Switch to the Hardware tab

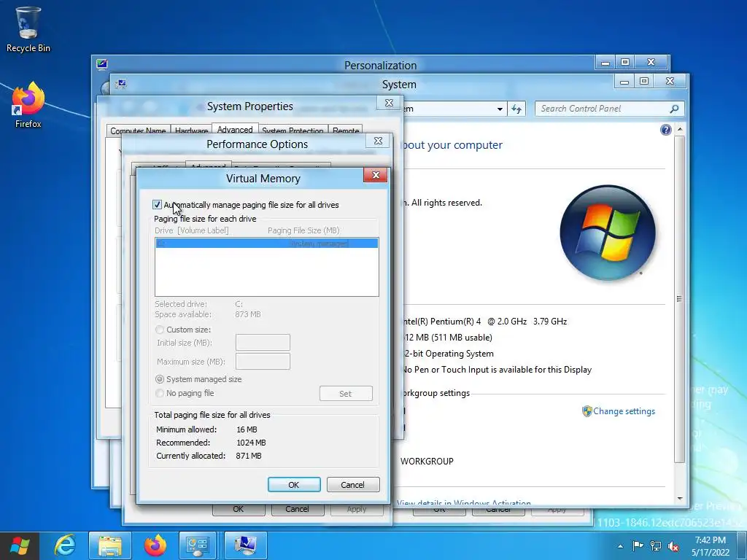191,131
